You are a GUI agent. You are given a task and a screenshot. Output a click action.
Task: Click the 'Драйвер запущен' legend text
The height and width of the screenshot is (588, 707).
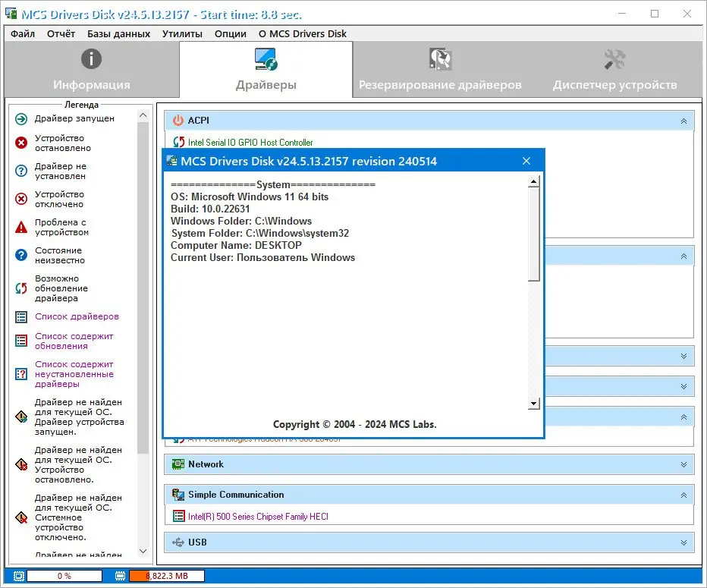(74, 118)
